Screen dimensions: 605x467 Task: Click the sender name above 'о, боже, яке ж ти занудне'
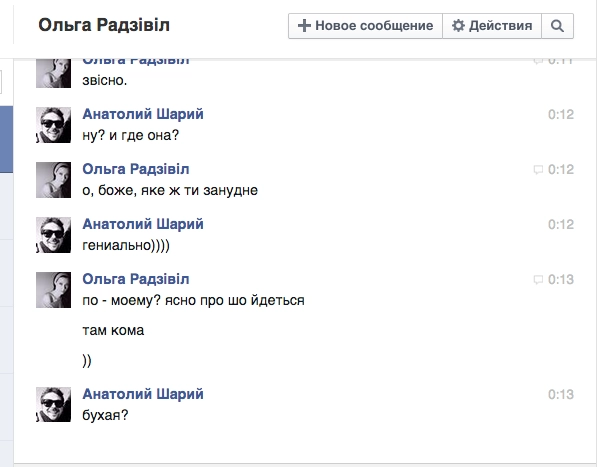coord(135,169)
